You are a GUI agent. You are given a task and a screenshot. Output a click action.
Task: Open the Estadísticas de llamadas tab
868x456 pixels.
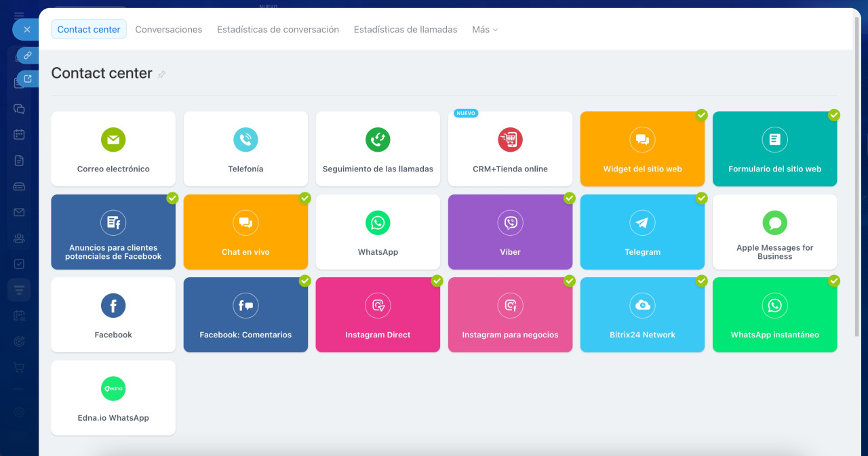(x=406, y=30)
